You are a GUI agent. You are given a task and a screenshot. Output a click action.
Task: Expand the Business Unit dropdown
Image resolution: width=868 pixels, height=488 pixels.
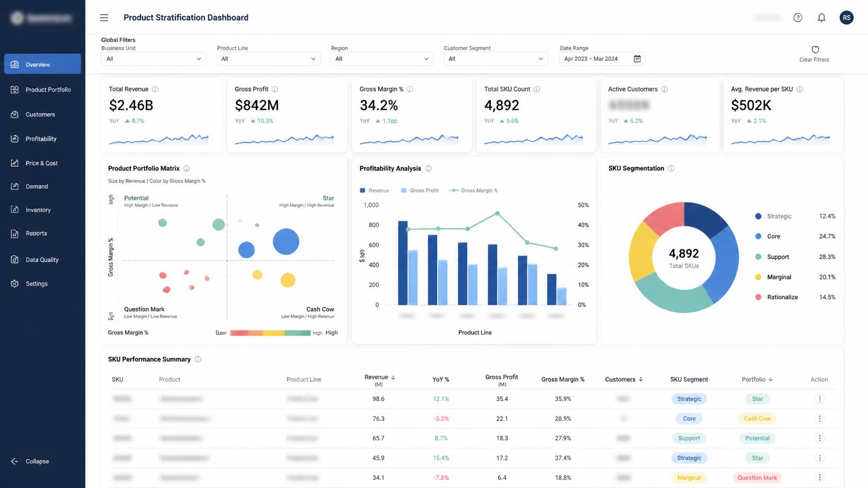tap(153, 59)
